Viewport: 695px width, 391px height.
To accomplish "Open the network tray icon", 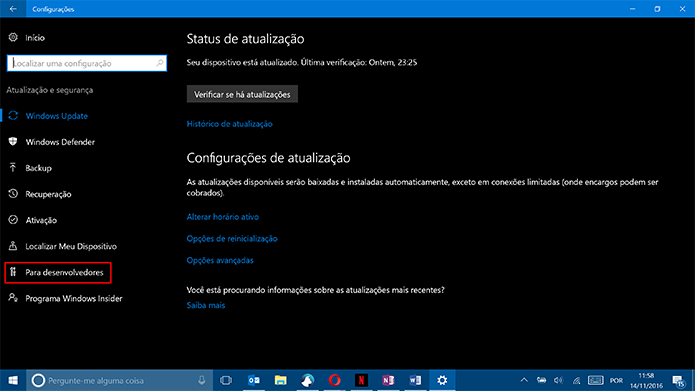I will click(576, 380).
